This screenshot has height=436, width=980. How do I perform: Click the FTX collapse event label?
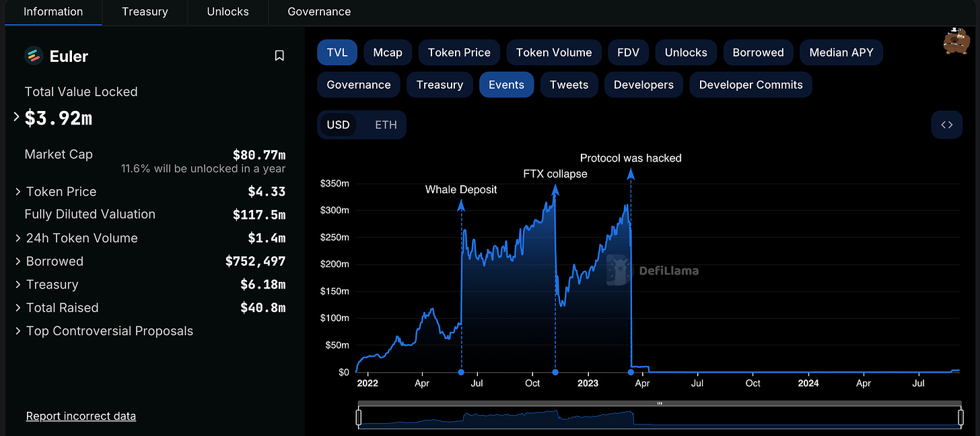pos(555,174)
